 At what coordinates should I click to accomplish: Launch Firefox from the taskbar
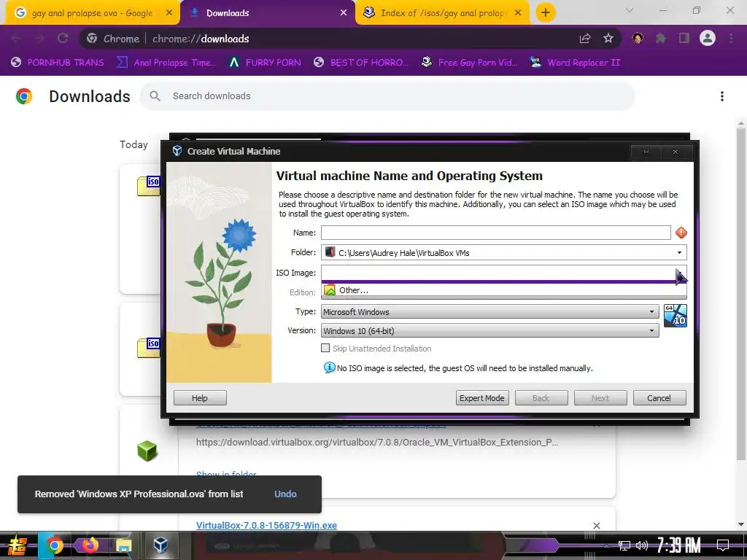[x=90, y=545]
